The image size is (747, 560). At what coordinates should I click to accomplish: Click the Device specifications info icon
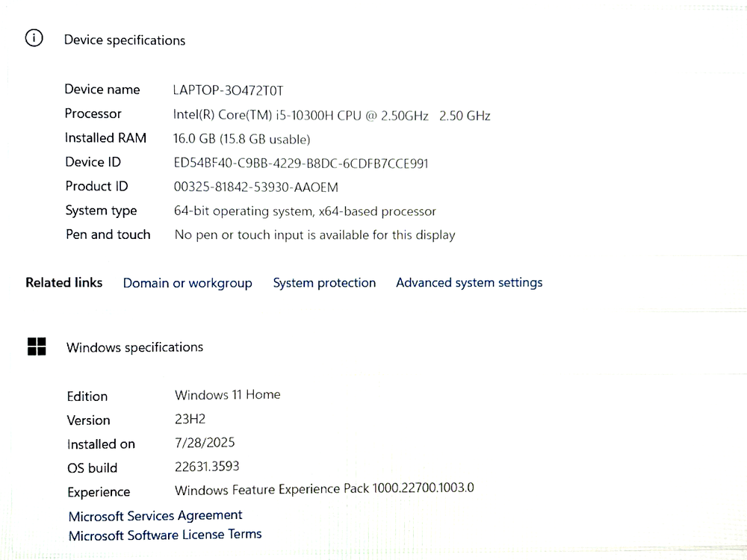[34, 39]
